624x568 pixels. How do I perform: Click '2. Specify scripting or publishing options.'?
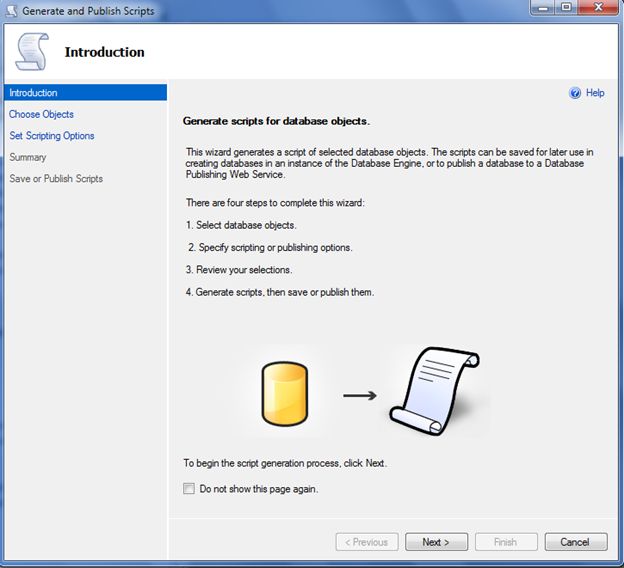(x=270, y=248)
